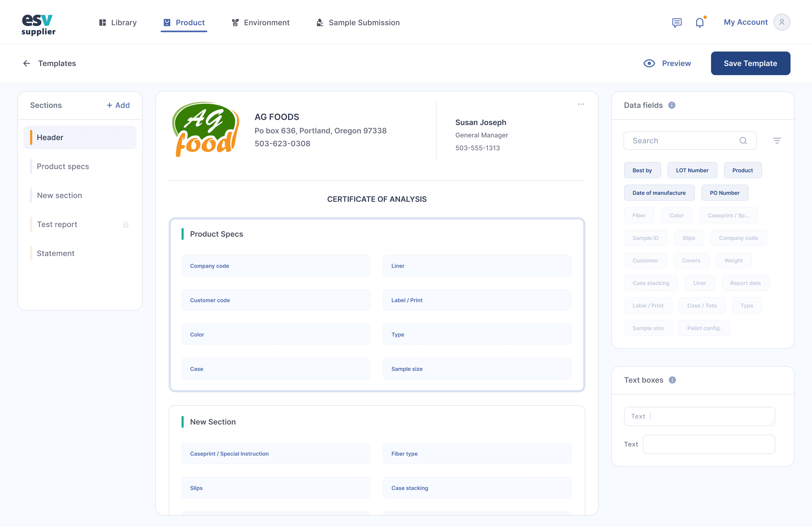Open the header three-dot options menu

pyautogui.click(x=581, y=104)
